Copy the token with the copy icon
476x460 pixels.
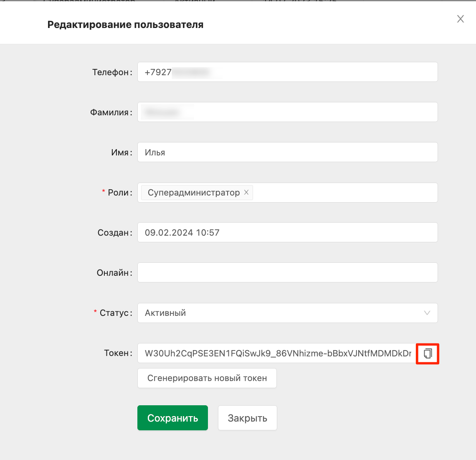pyautogui.click(x=428, y=353)
